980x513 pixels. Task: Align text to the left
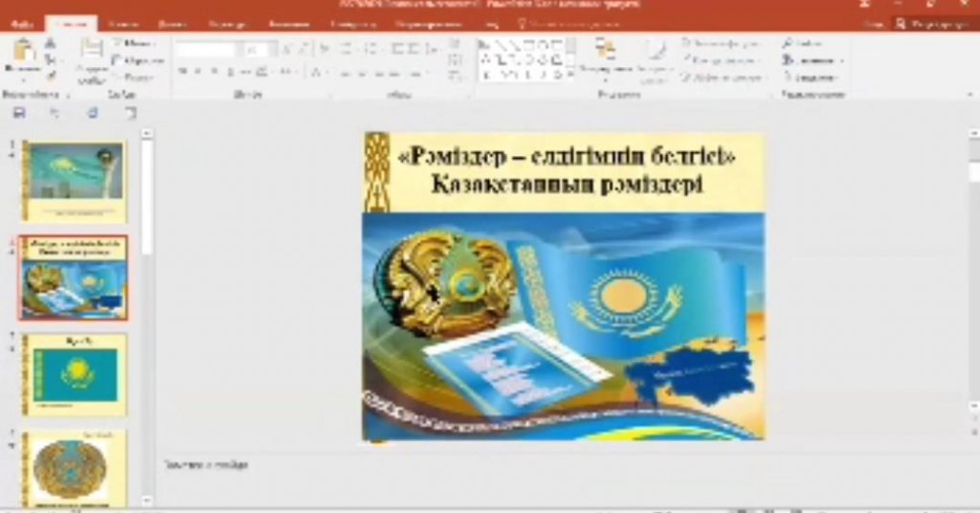pyautogui.click(x=345, y=73)
